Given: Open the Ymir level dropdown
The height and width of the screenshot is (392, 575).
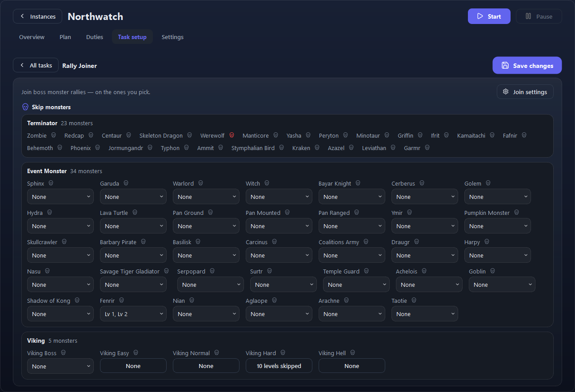Looking at the screenshot, I should click(425, 226).
